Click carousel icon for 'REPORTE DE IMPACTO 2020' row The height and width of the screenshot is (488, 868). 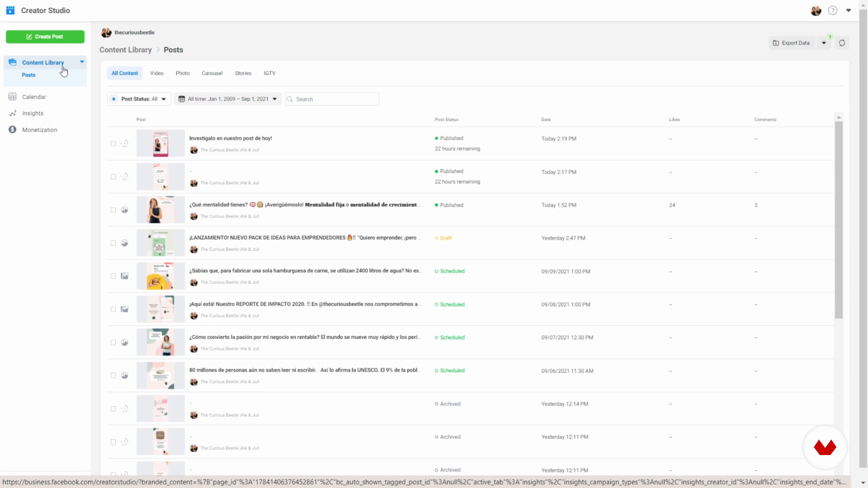tap(125, 309)
